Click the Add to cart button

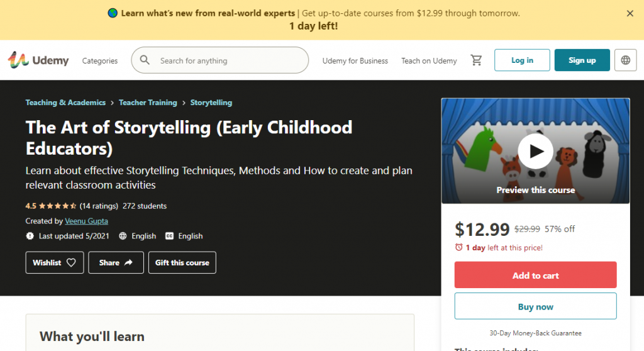(x=535, y=276)
